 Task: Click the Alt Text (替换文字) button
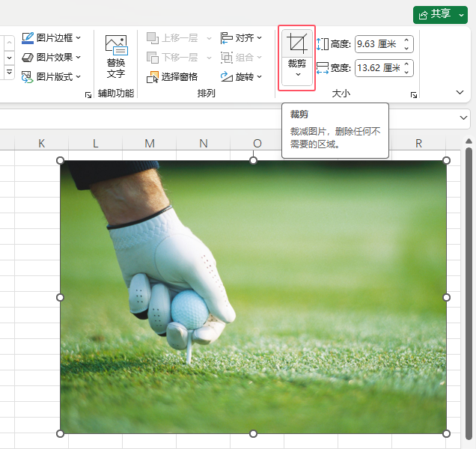[x=116, y=56]
